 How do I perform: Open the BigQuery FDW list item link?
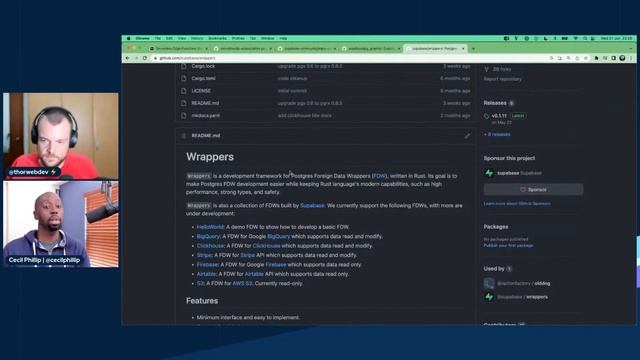coord(208,236)
